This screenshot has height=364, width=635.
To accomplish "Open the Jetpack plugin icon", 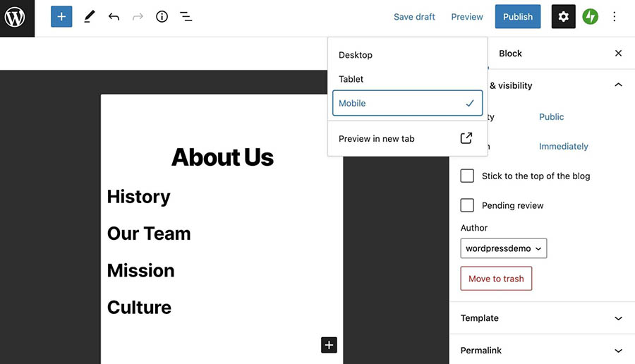I will pos(590,17).
